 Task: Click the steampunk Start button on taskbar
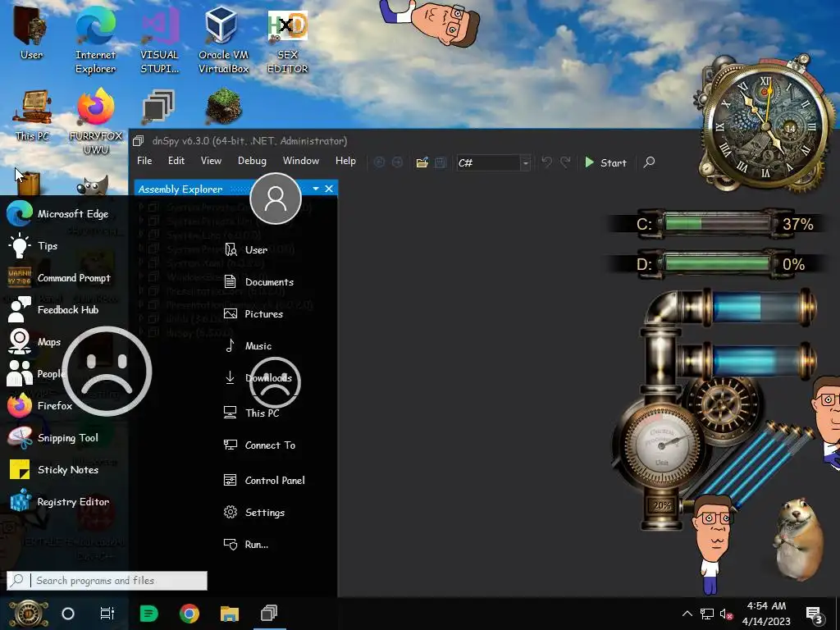pyautogui.click(x=29, y=614)
